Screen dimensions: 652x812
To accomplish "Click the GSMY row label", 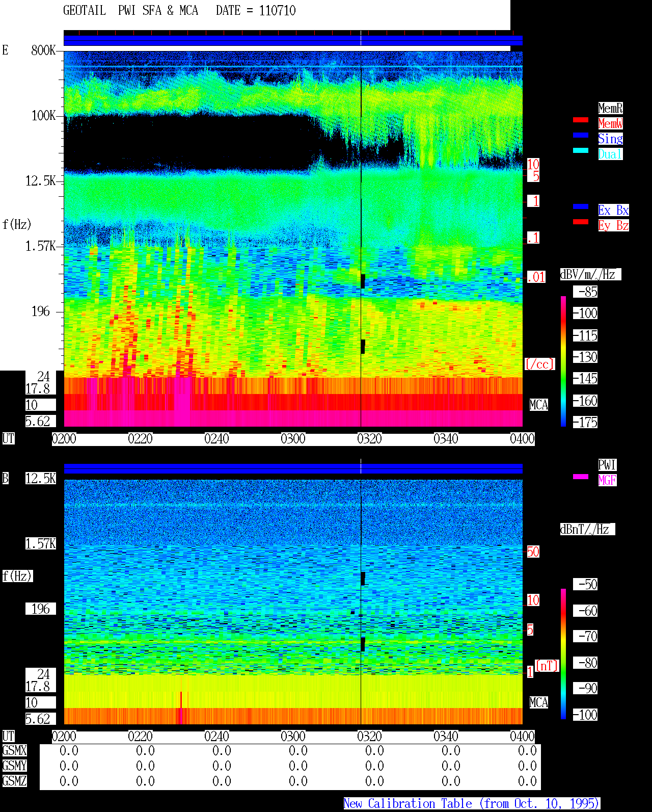I will (14, 766).
